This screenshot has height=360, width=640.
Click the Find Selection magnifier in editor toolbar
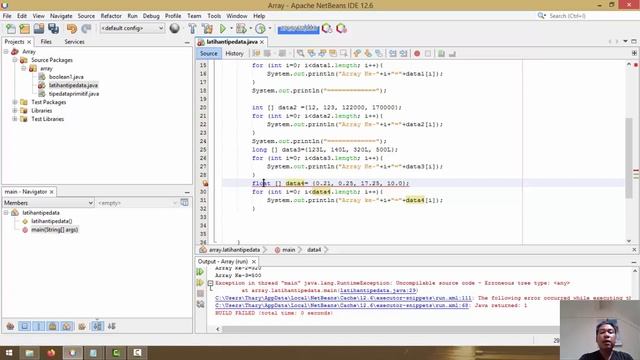pos(300,53)
